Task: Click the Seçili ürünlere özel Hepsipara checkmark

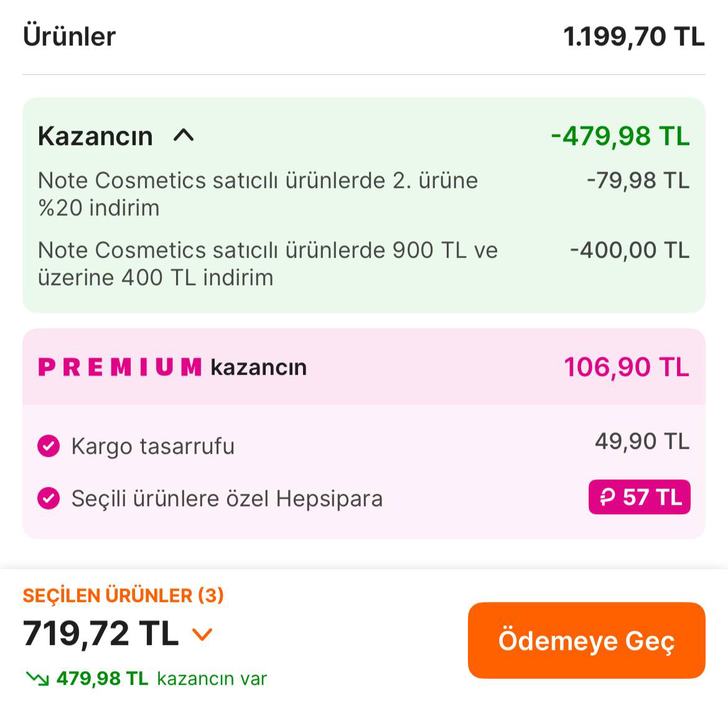Action: coord(49,498)
